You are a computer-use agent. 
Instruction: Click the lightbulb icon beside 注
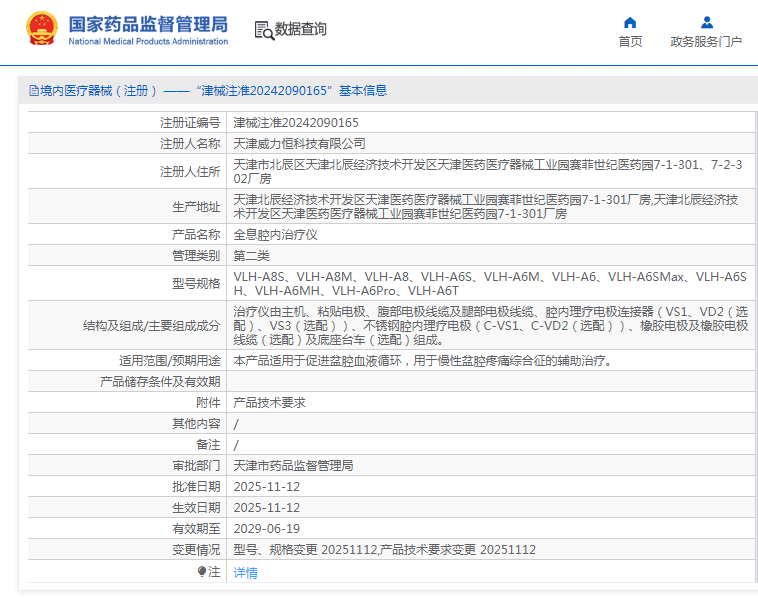tap(202, 571)
